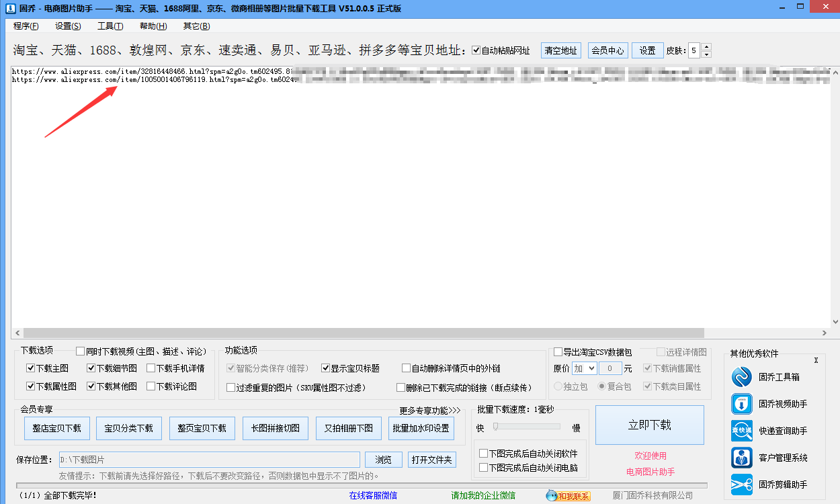Click the app logo in title bar
This screenshot has height=504, width=840.
8,8
